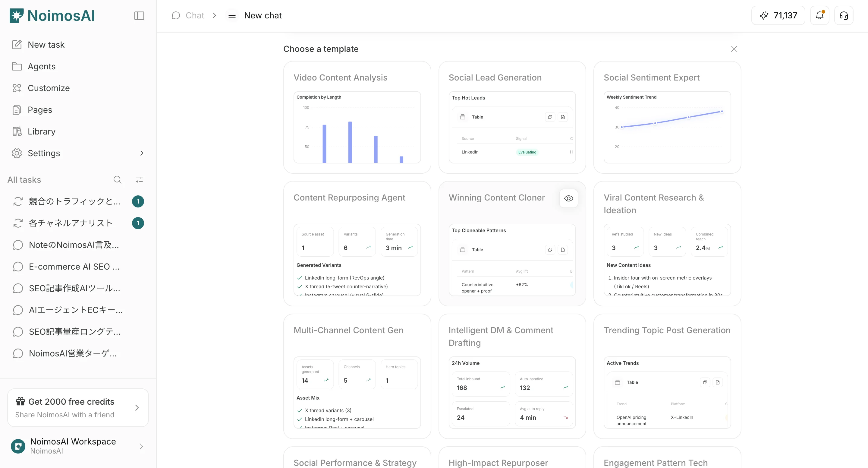Open chat SEO記事量産ロングテ...
Viewport: 868px width, 468px height.
pyautogui.click(x=78, y=332)
